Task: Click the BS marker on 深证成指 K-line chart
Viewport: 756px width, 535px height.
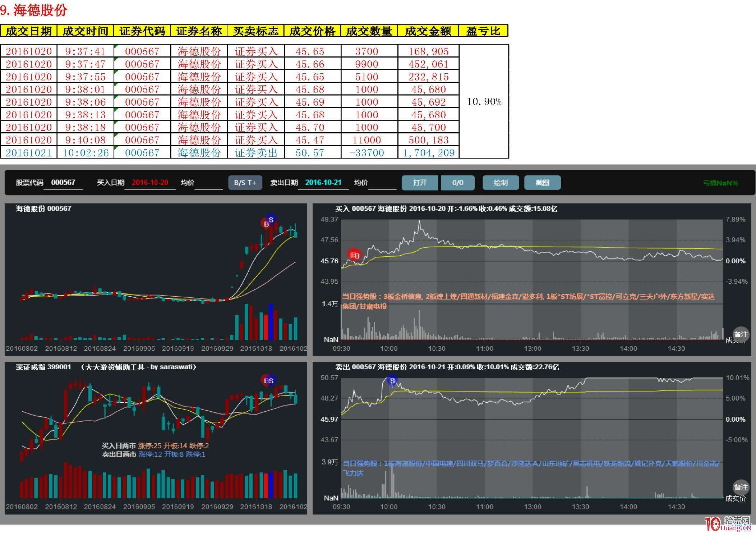Action: pyautogui.click(x=268, y=380)
